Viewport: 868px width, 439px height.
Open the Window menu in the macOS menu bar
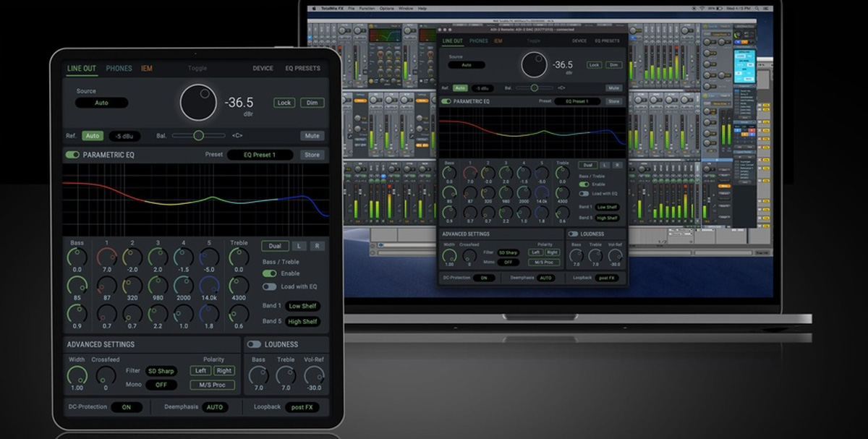[x=406, y=8]
